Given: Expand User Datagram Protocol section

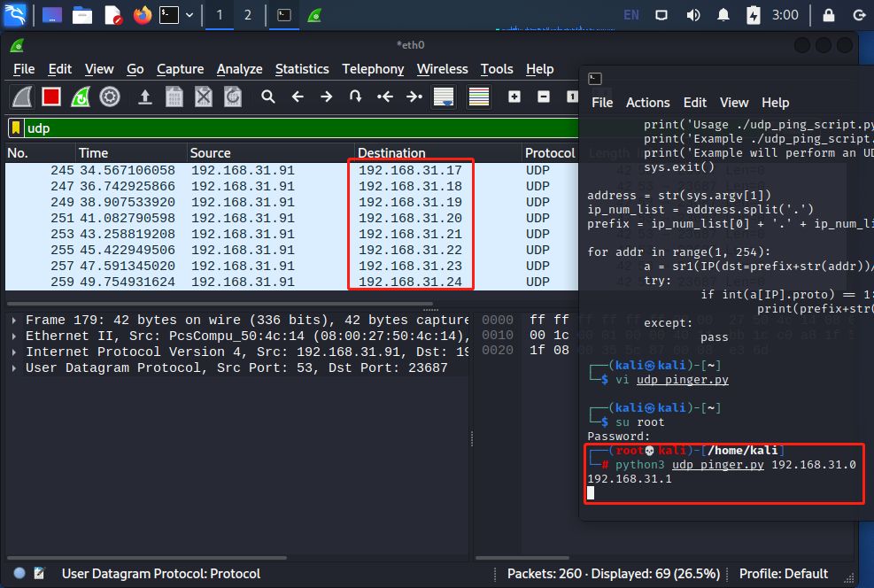Looking at the screenshot, I should coord(14,367).
